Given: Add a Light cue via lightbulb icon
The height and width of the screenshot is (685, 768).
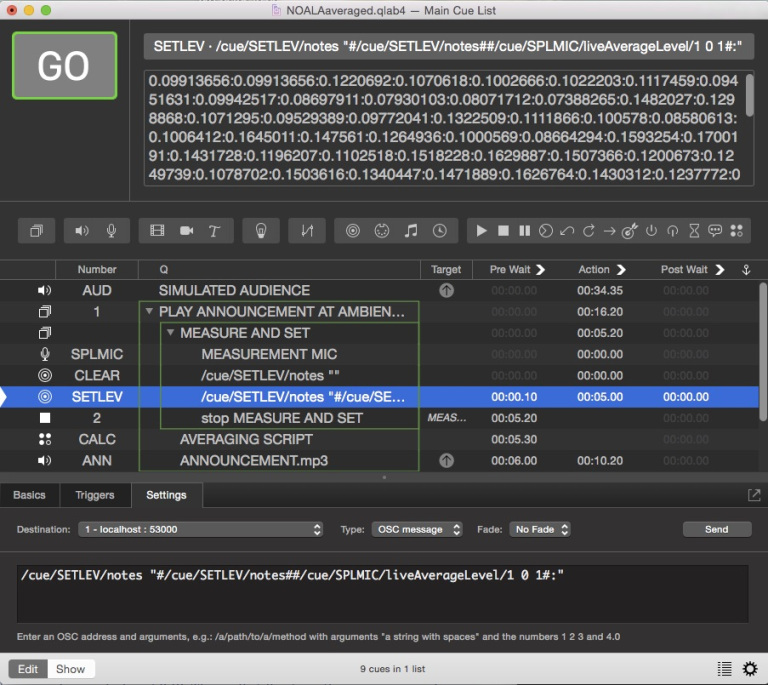Looking at the screenshot, I should click(x=261, y=231).
